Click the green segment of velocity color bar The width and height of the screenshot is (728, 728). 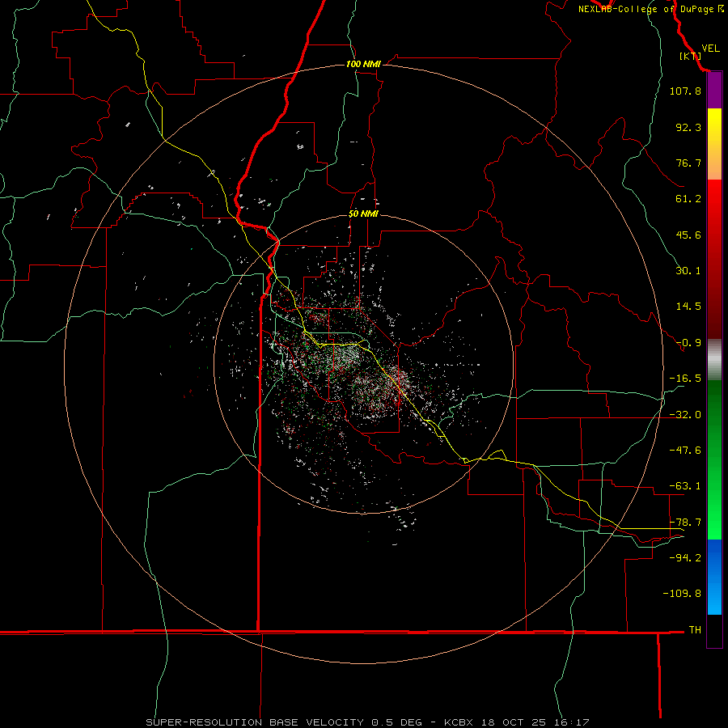point(714,459)
